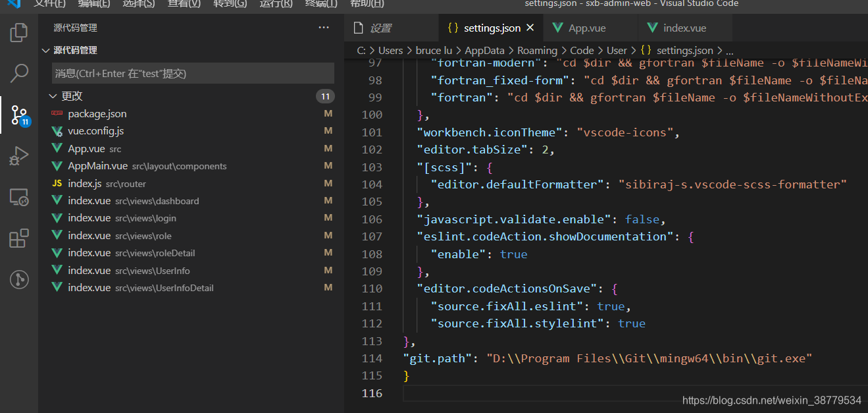
Task: Click the JSON braces icon in breadcrumb
Action: [646, 50]
